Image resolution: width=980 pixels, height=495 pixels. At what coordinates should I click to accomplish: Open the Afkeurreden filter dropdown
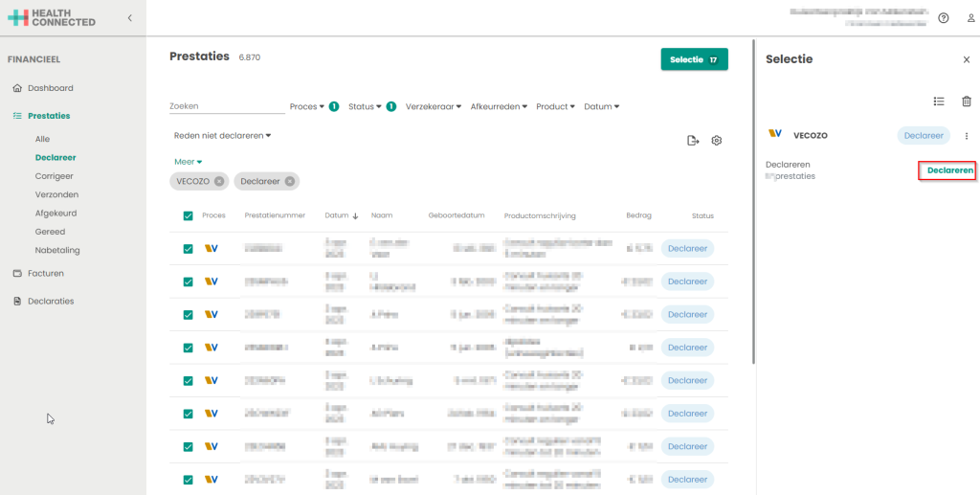pyautogui.click(x=499, y=106)
